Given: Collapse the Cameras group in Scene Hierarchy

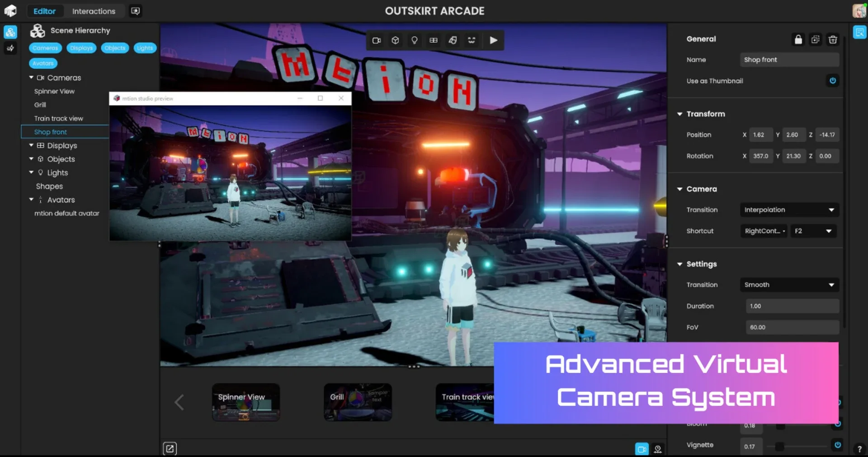Looking at the screenshot, I should [31, 77].
